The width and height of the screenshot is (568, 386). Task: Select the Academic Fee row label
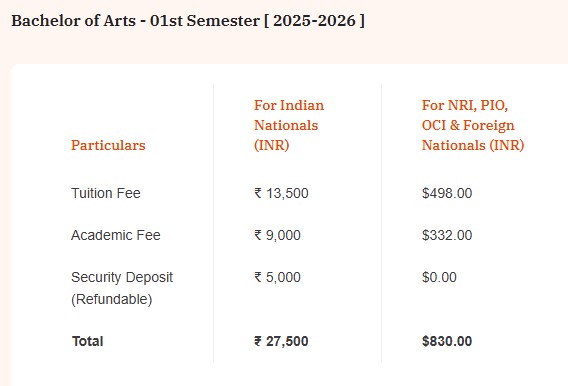click(x=116, y=235)
